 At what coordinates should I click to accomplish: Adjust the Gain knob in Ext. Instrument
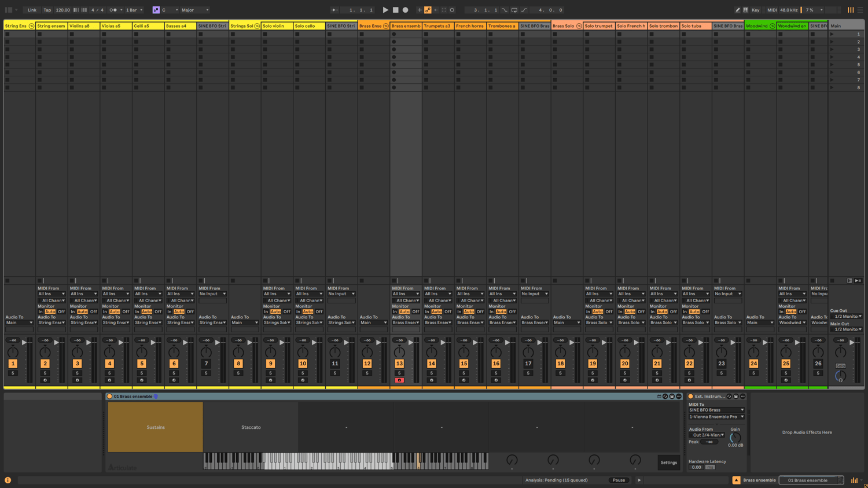pos(735,437)
